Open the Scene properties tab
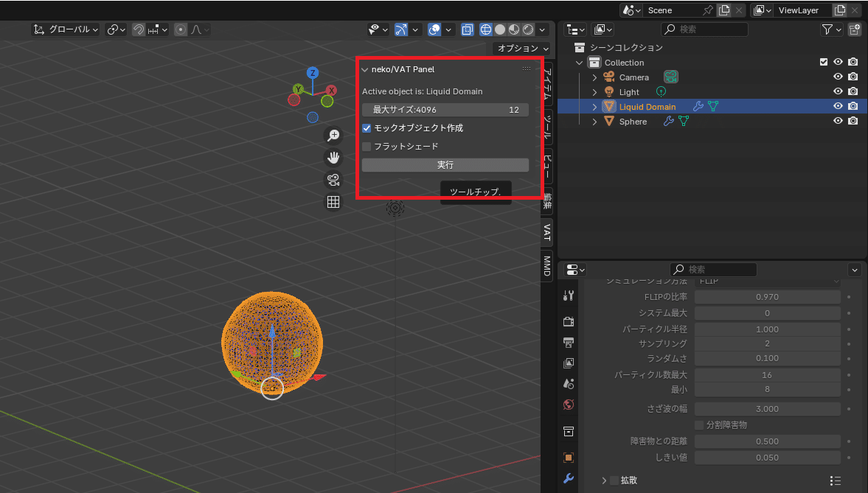The width and height of the screenshot is (868, 493). [x=569, y=383]
